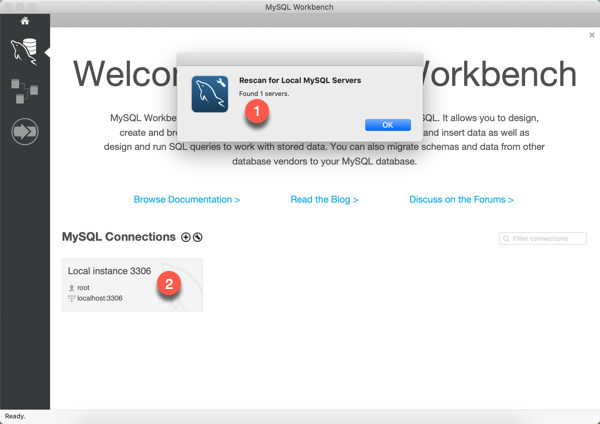Click the Ready status bar text
The width and height of the screenshot is (600, 424).
(15, 416)
